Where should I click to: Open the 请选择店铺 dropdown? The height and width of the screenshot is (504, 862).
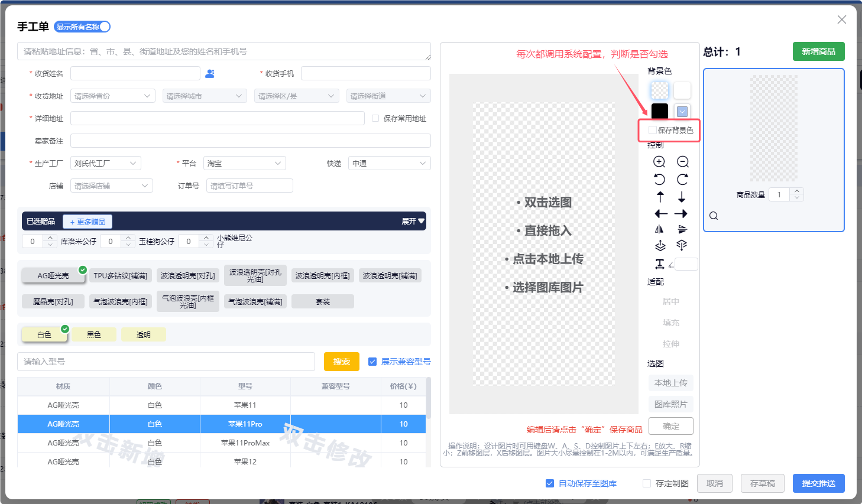[112, 186]
